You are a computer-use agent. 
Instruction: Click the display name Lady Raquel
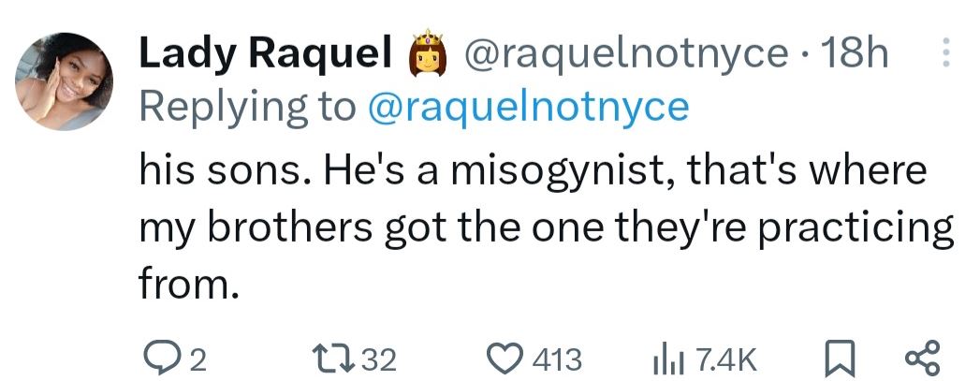(x=265, y=55)
